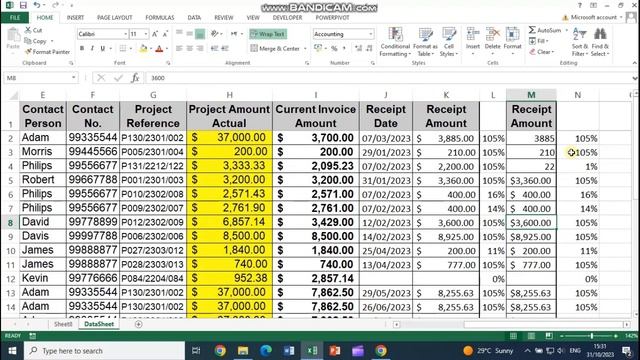
Task: Switch to the FORMULAS tab
Action: point(160,18)
